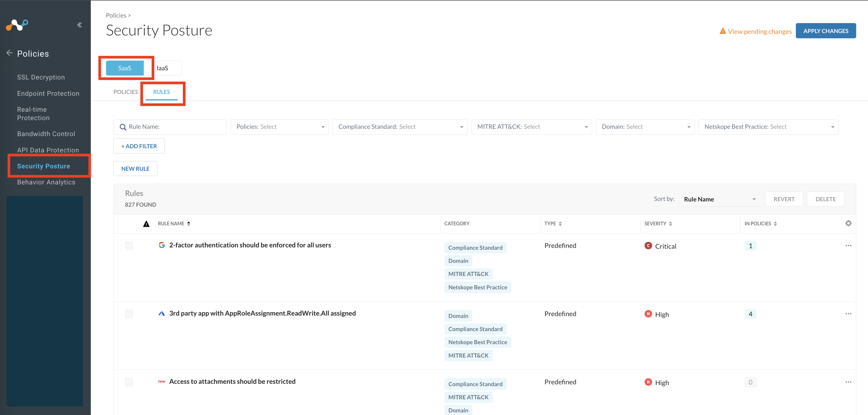
Task: Switch to IaaS toggle
Action: point(162,68)
